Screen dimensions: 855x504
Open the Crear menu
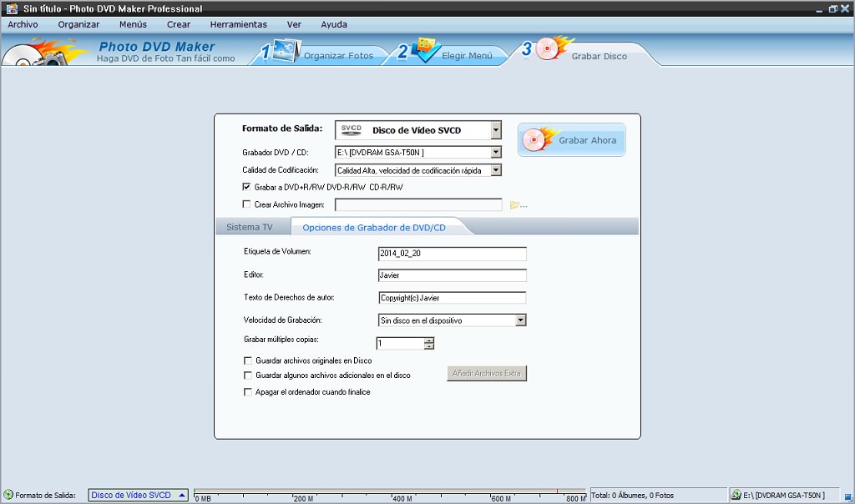coord(179,24)
